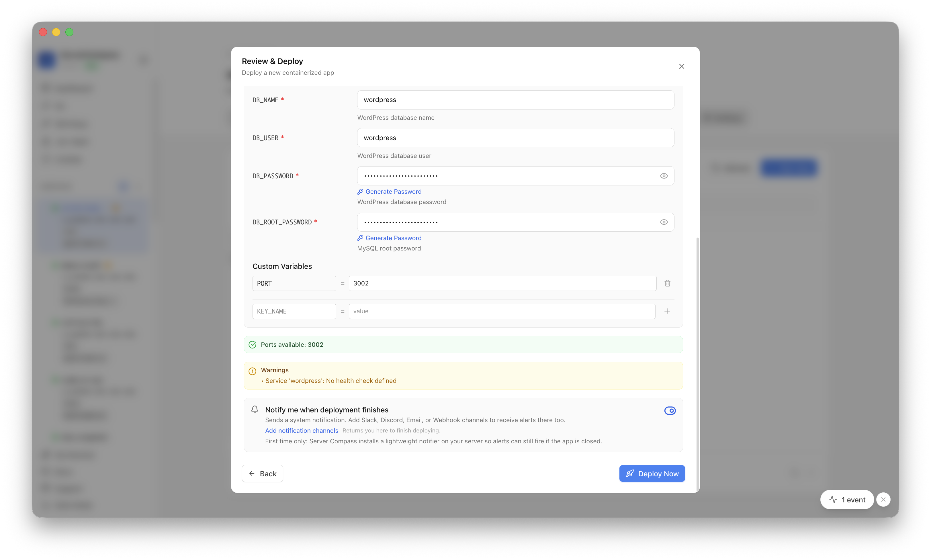Click the DB_USER input field
The image size is (931, 560).
tap(515, 138)
